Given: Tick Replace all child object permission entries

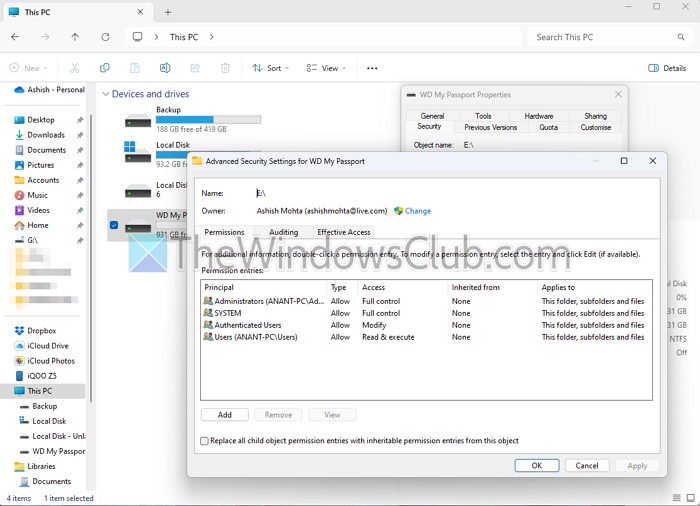Looking at the screenshot, I should (204, 441).
